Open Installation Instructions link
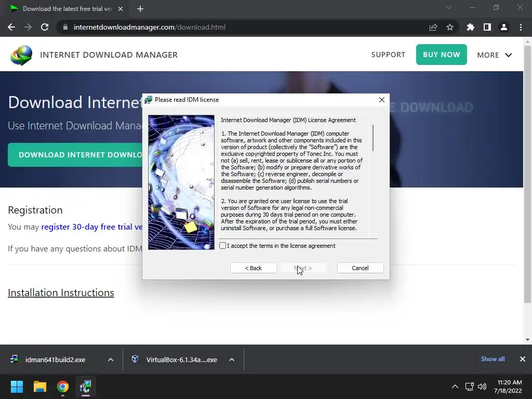This screenshot has width=532, height=399. click(61, 292)
